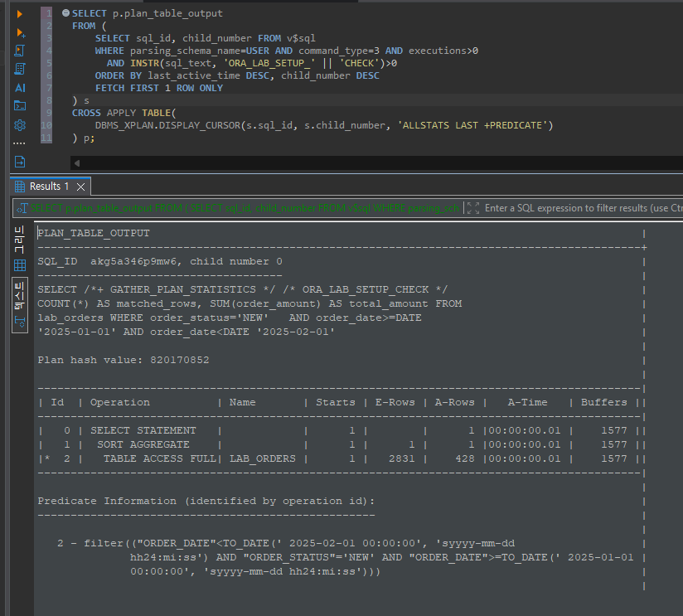Click the SQL query text icon in results bar
The width and height of the screenshot is (683, 616).
click(x=22, y=209)
